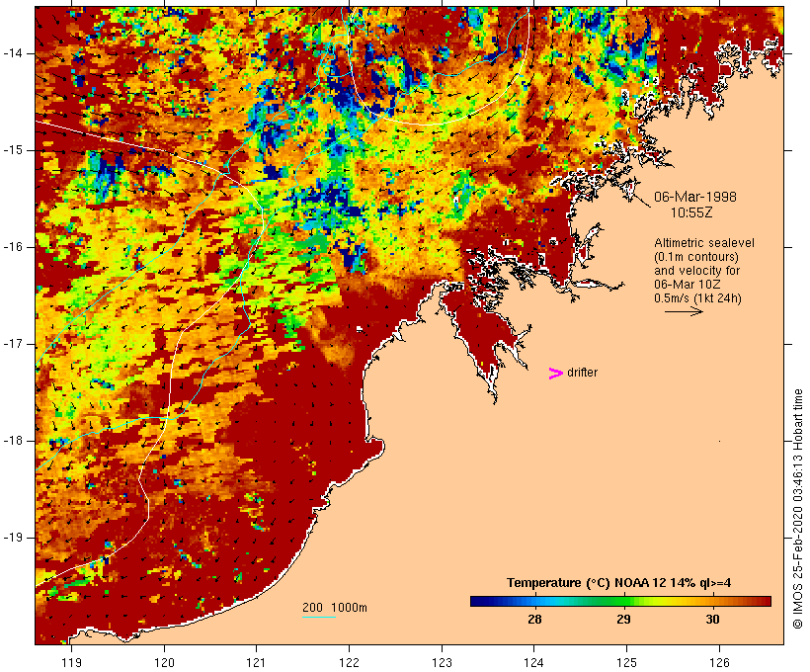Click the '-18' latitude axis label
The width and height of the screenshot is (810, 672).
[12, 441]
